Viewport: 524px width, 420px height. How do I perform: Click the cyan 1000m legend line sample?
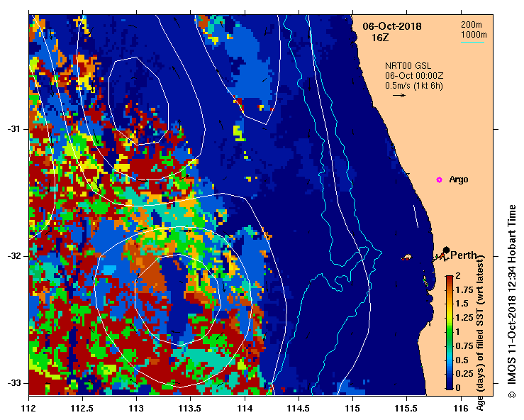[x=472, y=42]
